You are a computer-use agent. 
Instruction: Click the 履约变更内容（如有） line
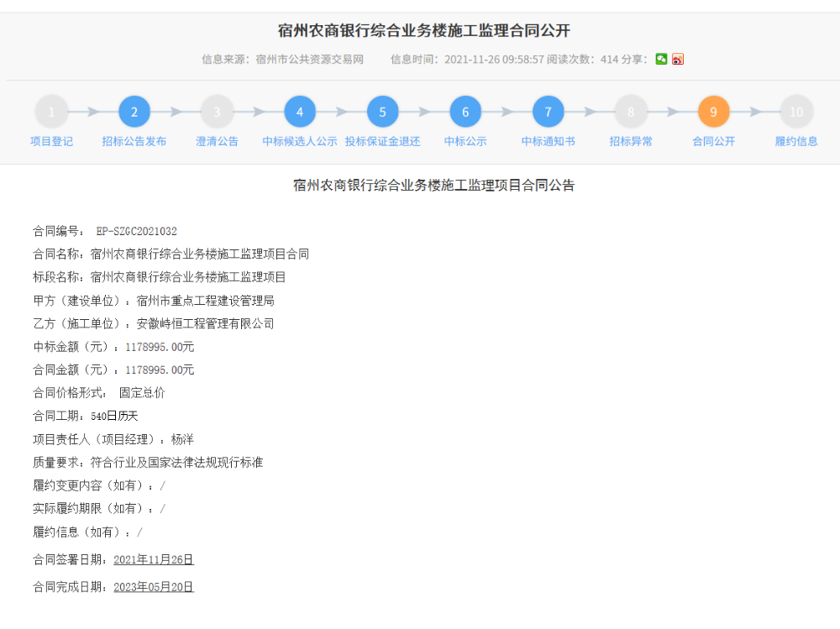pos(99,485)
